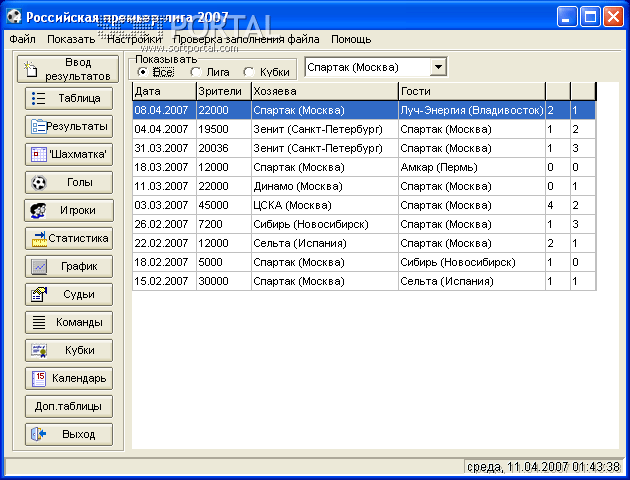Click attendance value 7200

[x=224, y=224]
